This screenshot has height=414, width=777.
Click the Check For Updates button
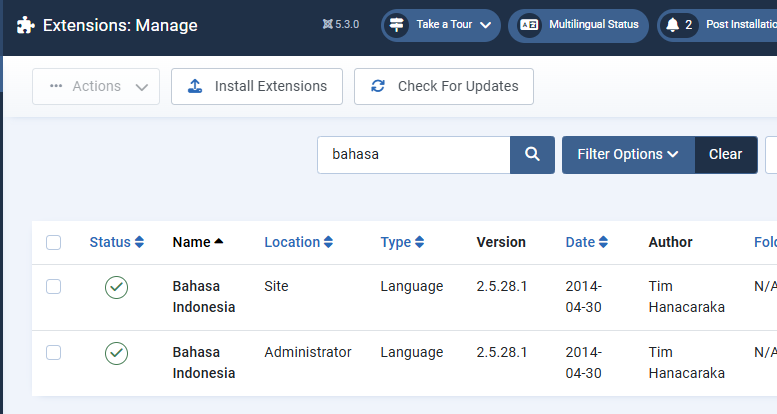pos(443,86)
